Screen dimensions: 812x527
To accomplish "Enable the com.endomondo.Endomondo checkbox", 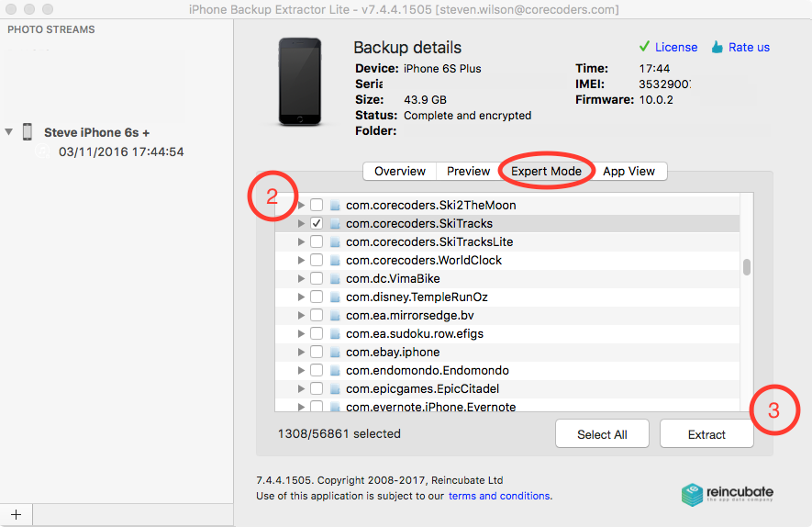I will pyautogui.click(x=317, y=371).
